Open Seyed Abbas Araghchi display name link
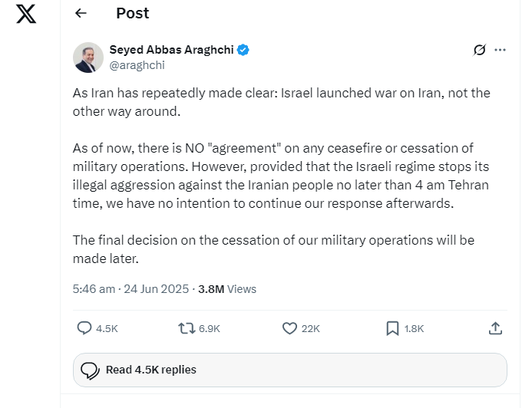Screen dimensions: 532x408 (x=171, y=50)
